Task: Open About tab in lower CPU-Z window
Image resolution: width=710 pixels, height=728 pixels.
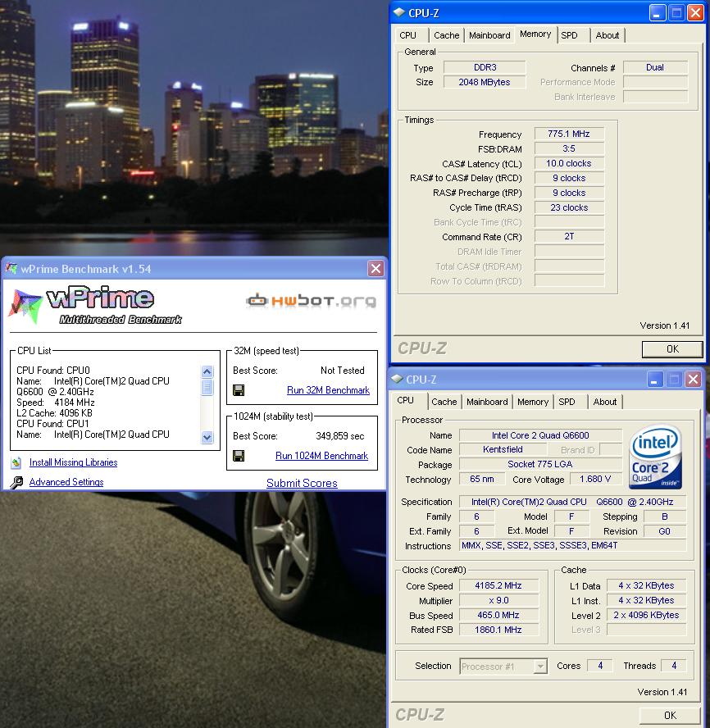Action: (x=605, y=402)
